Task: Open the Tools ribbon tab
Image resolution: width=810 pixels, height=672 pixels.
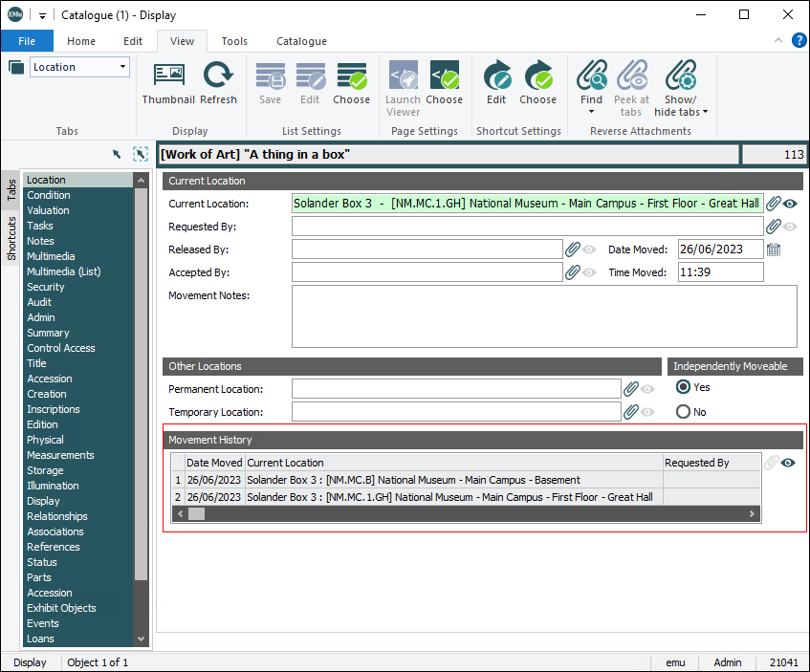Action: tap(234, 41)
